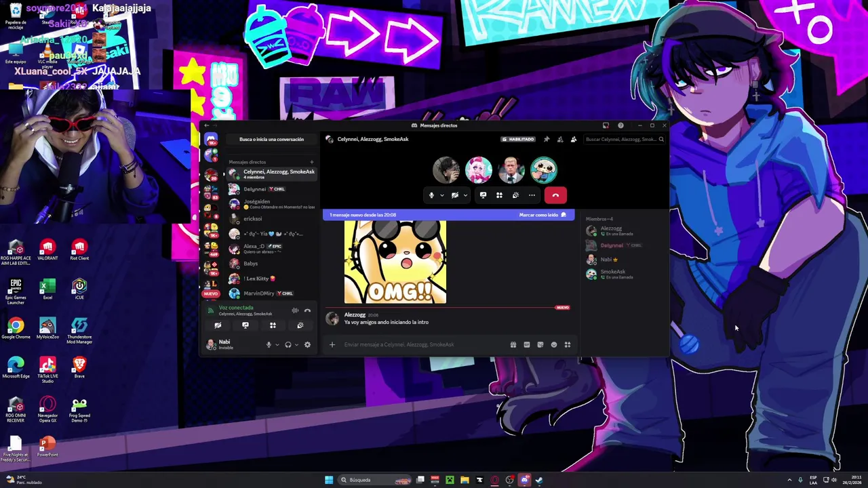Click the plus attach button in message box
868x488 pixels.
(332, 344)
